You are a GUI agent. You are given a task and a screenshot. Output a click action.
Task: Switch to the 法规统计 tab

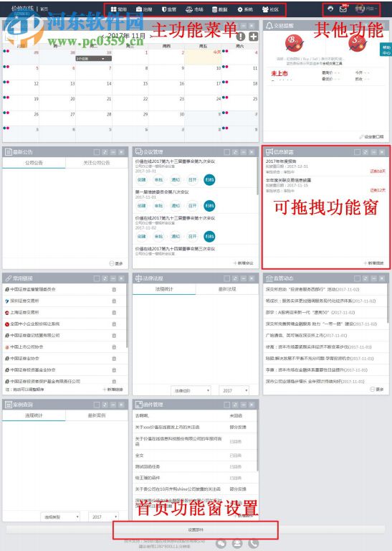point(164,289)
